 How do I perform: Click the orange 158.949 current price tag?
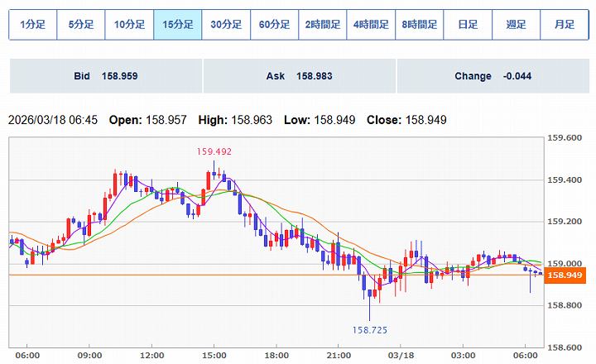566,275
